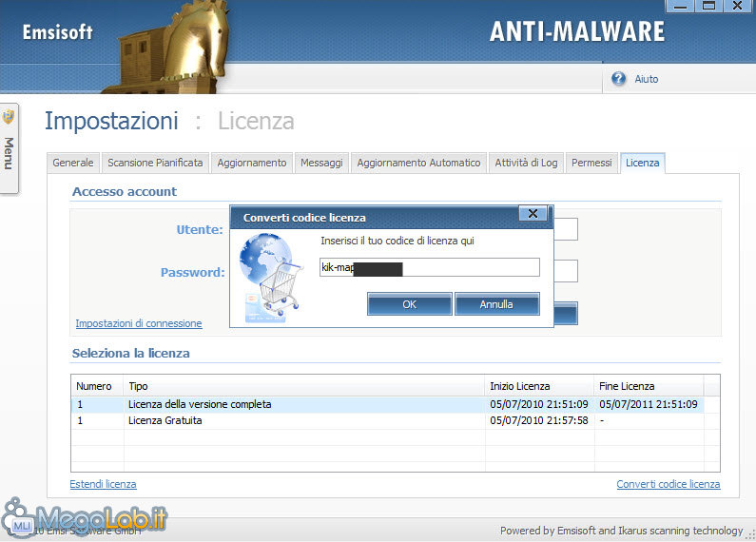Screen dimensions: 756x542
Task: Sort by Fine Licenza column header
Action: (649, 386)
